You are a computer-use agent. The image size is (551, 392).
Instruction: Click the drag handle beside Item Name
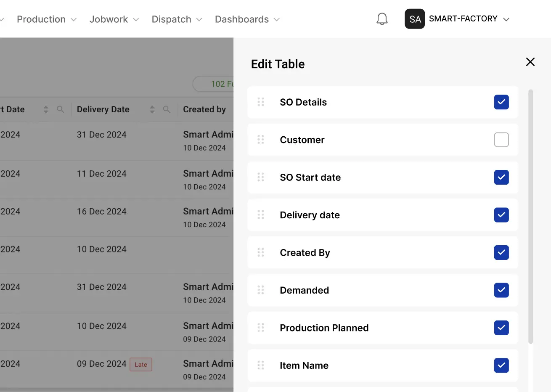click(x=261, y=365)
